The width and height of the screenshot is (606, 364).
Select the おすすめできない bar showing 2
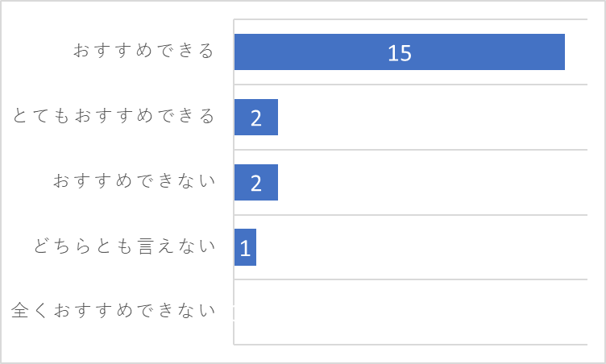tap(255, 182)
